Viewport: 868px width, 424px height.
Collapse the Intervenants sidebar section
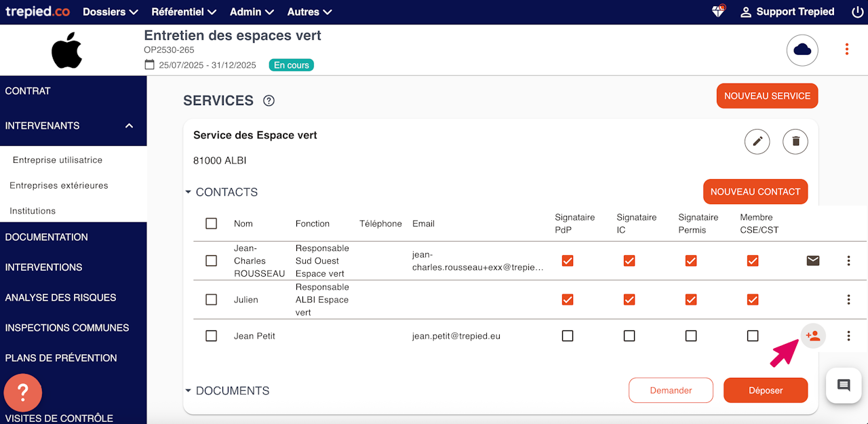pos(129,126)
